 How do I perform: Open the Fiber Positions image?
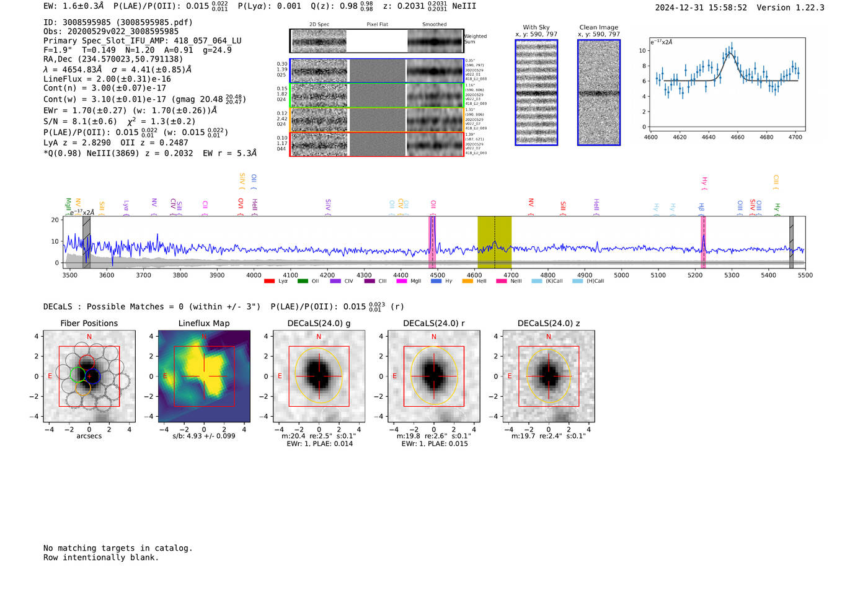(89, 376)
